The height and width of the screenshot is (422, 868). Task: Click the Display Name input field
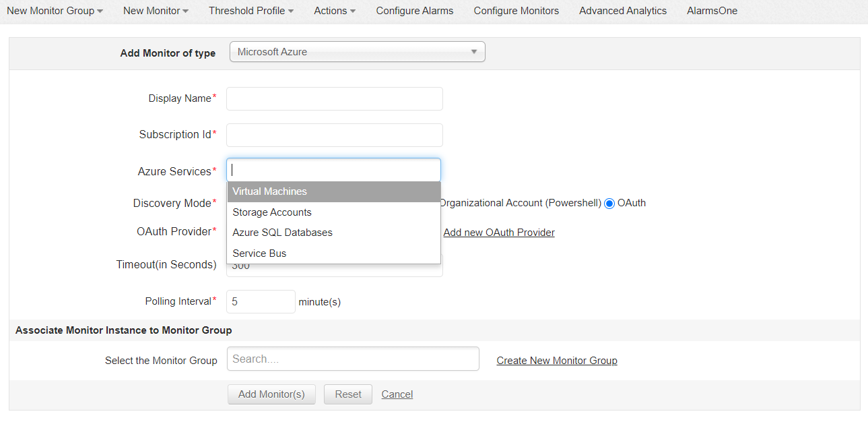335,98
